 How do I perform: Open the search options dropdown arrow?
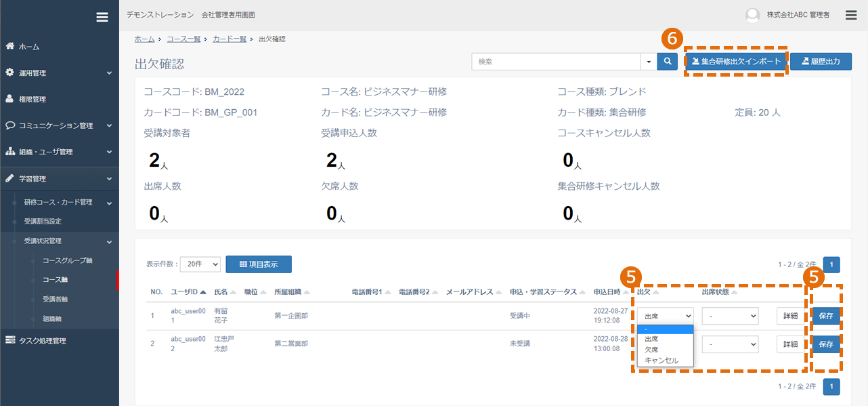click(649, 62)
